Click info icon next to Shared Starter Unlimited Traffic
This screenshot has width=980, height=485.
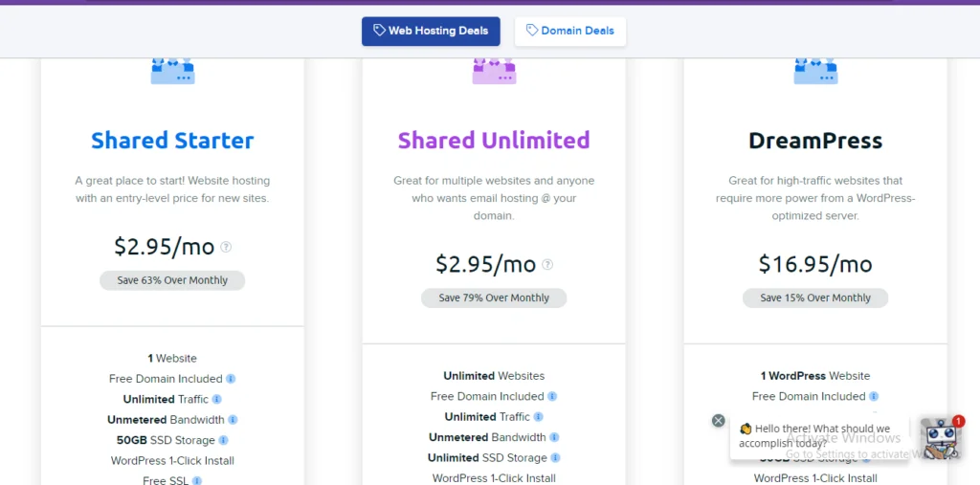tap(217, 399)
